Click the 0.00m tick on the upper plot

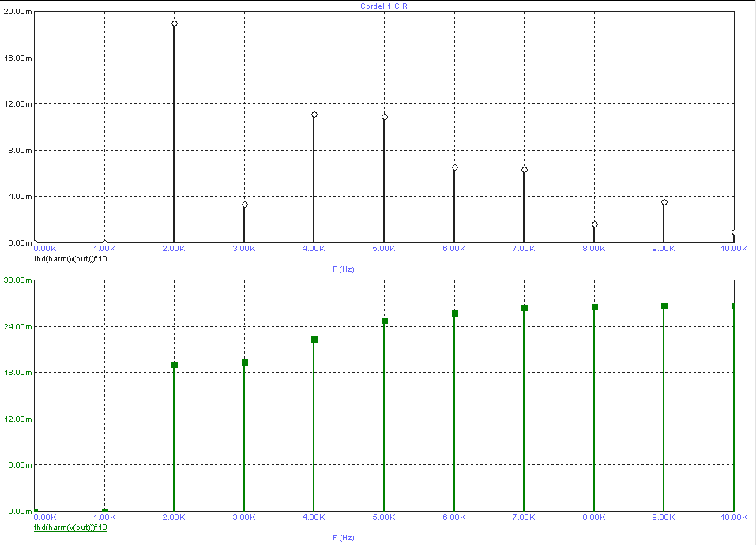(20, 242)
